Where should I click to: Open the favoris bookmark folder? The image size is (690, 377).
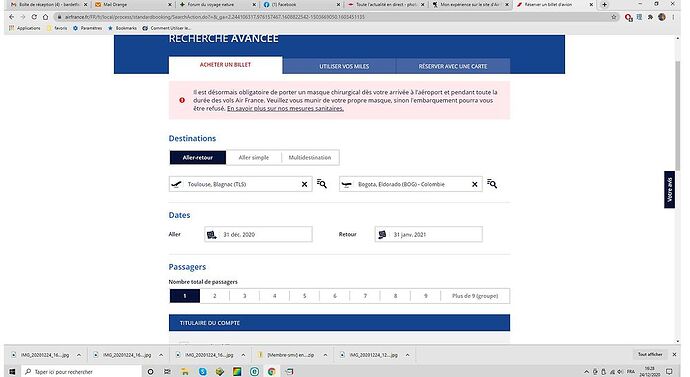(57, 28)
